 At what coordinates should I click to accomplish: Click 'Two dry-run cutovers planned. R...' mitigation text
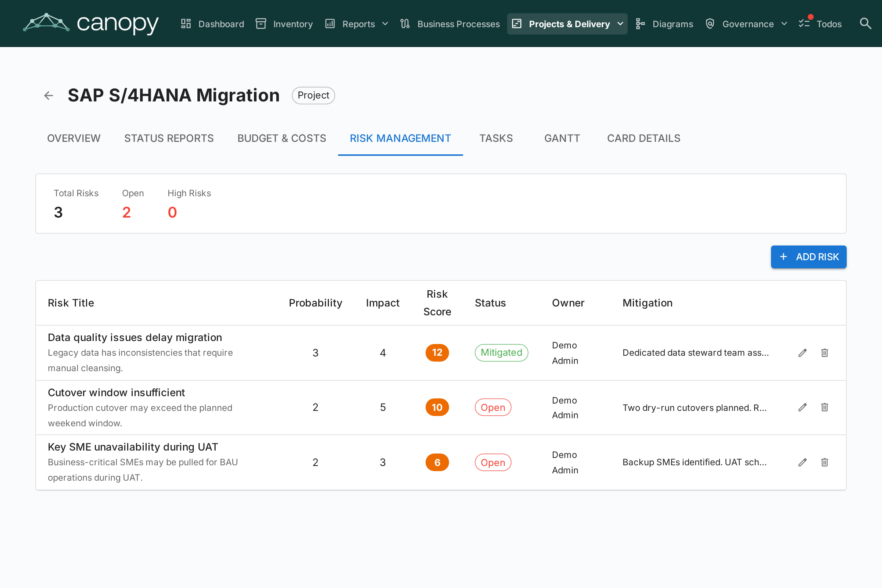click(695, 408)
